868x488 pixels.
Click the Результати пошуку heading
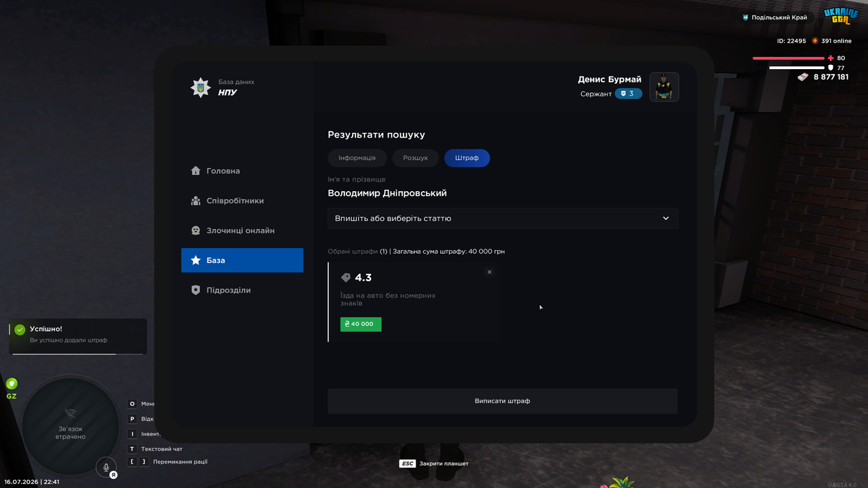[x=376, y=135]
